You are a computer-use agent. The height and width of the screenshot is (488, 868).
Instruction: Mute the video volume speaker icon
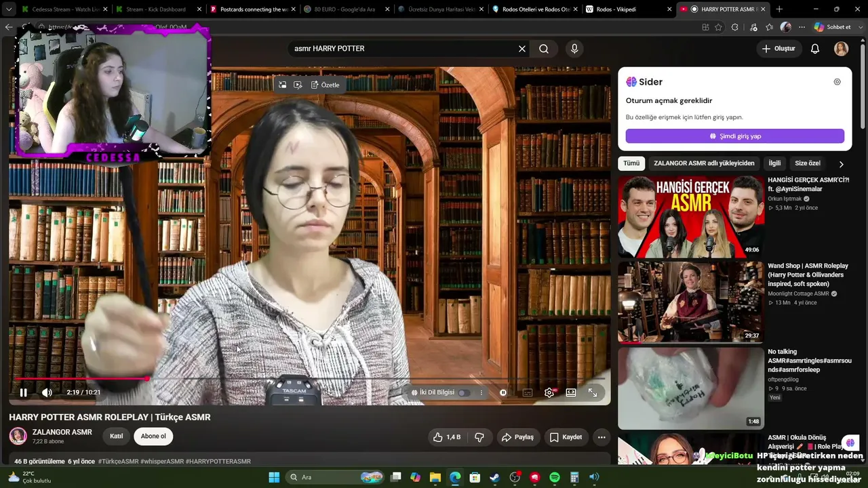tap(47, 392)
